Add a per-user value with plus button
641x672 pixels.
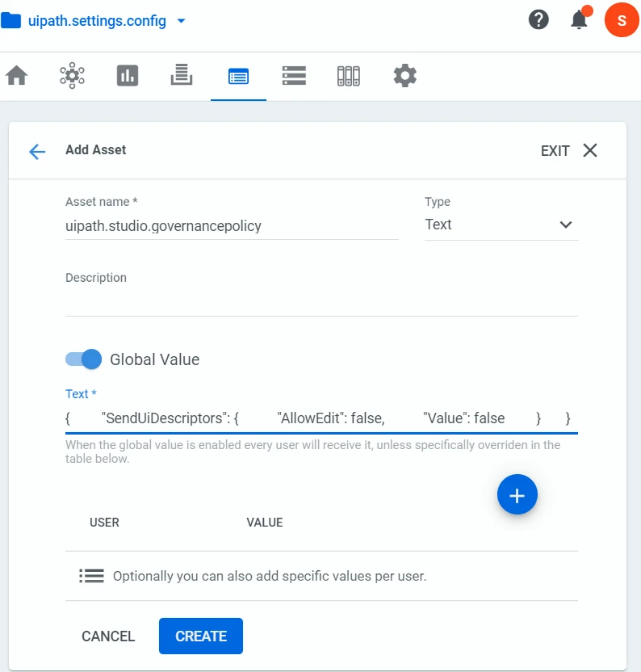517,494
